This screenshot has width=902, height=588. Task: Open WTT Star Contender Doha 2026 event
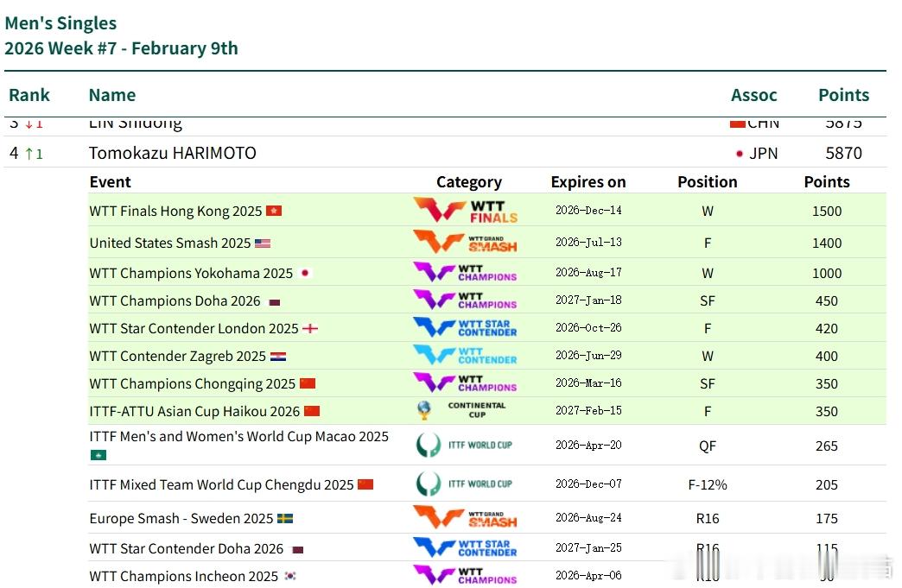coord(187,548)
